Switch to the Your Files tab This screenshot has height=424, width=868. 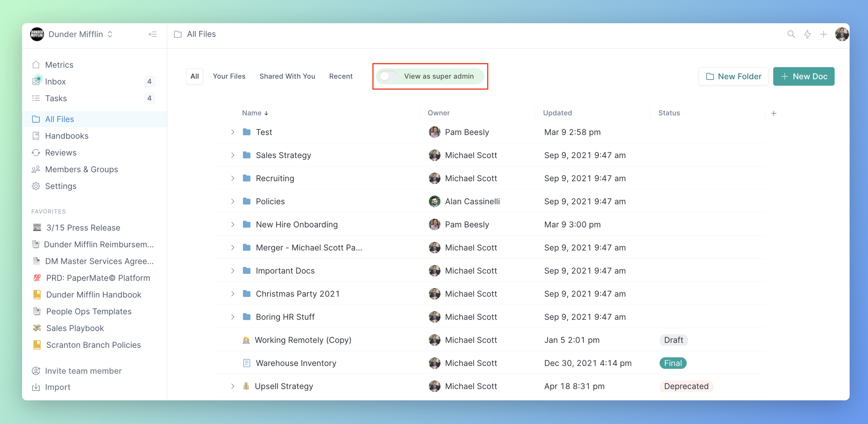coord(229,76)
